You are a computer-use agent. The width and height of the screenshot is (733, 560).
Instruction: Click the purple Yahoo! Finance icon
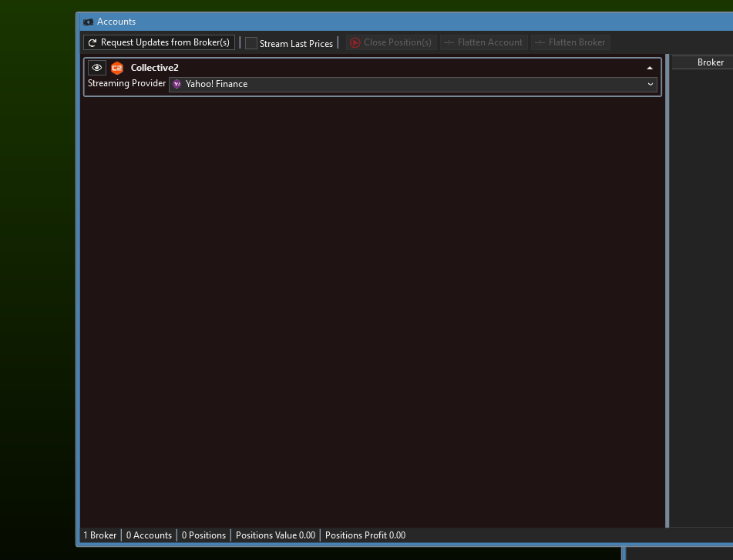click(x=177, y=84)
